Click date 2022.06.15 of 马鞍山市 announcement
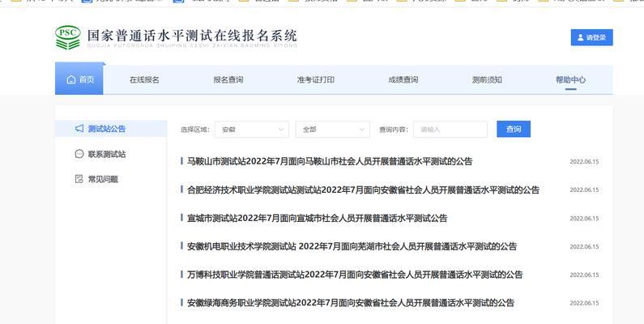Screen dimensions: 644x324 tap(584, 161)
